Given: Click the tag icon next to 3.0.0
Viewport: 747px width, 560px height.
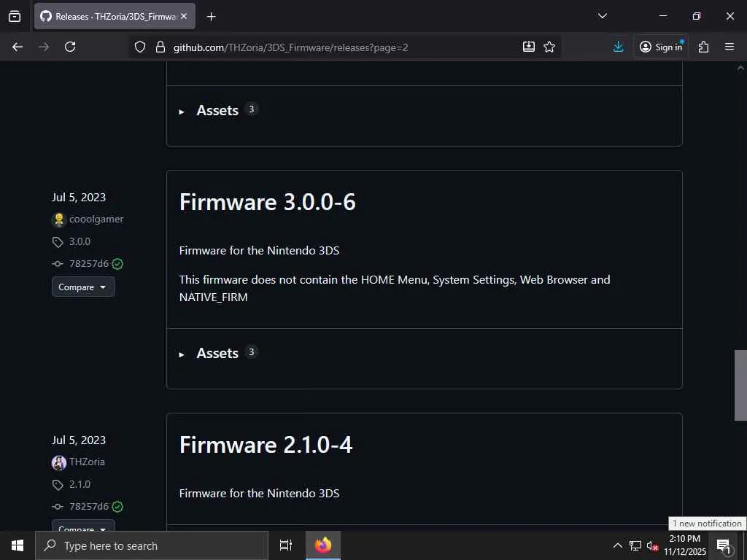Looking at the screenshot, I should click(58, 242).
